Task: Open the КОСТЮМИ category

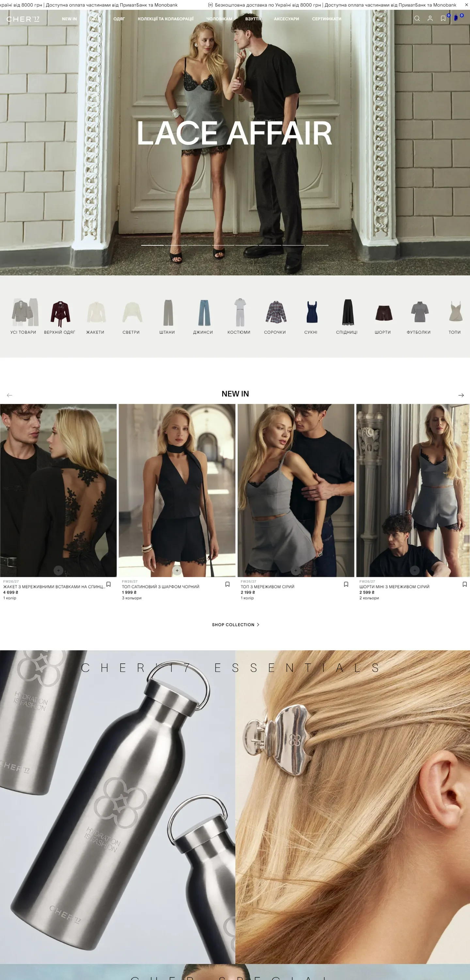Action: point(239,317)
